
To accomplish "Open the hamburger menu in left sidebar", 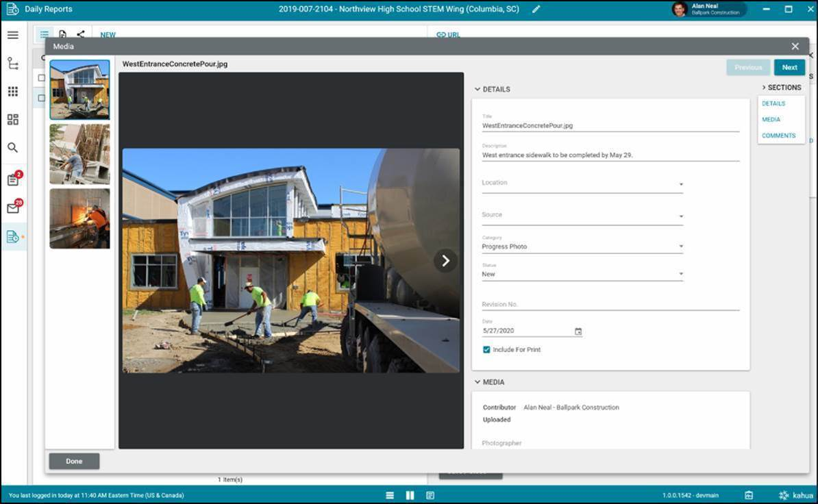I will coord(13,35).
